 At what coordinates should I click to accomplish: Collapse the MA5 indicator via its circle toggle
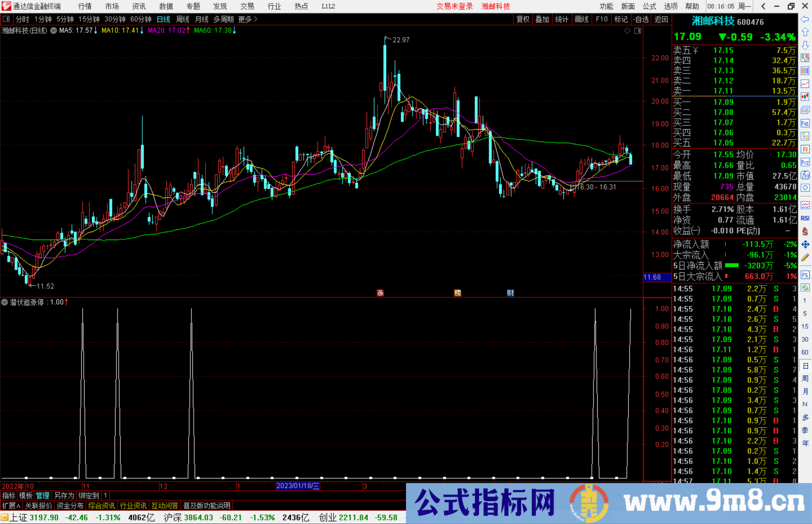tap(53, 30)
